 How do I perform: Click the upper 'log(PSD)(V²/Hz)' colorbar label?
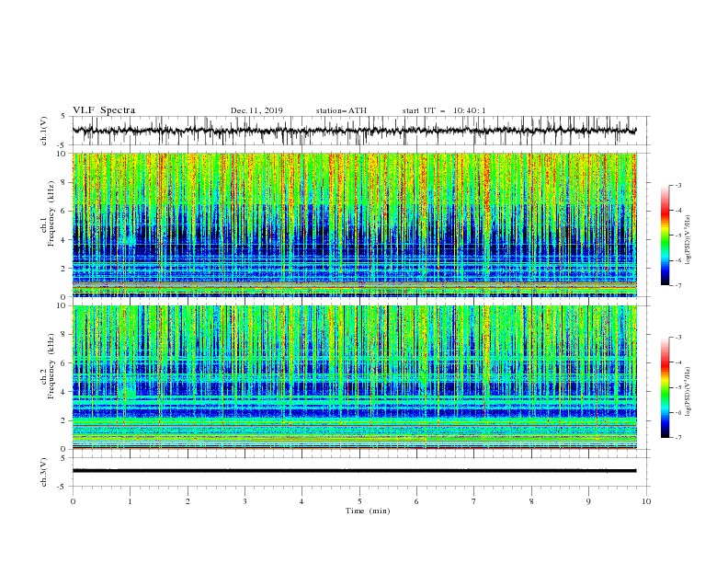(x=688, y=240)
